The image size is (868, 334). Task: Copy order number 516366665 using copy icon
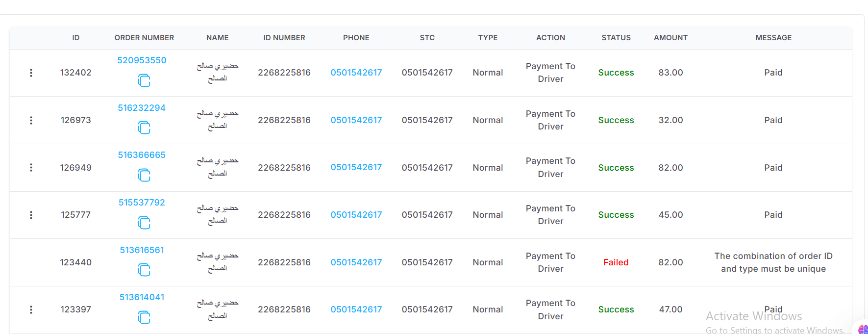tap(144, 175)
